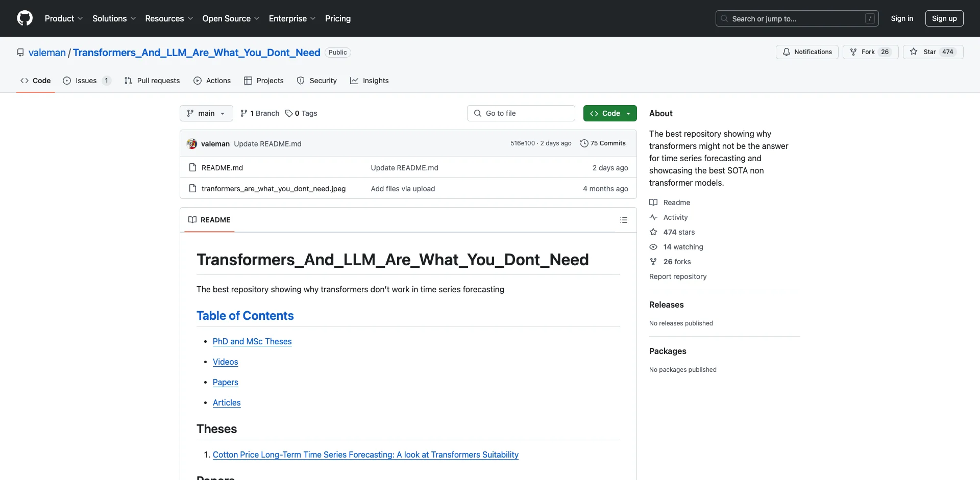Open the README.md file
Image resolution: width=980 pixels, height=480 pixels.
222,168
